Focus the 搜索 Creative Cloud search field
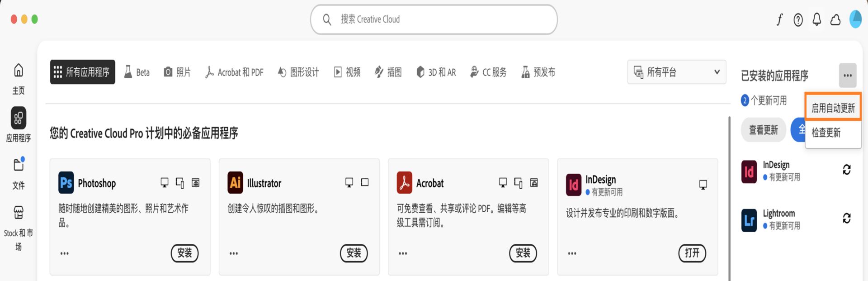This screenshot has width=868, height=281. tap(434, 19)
